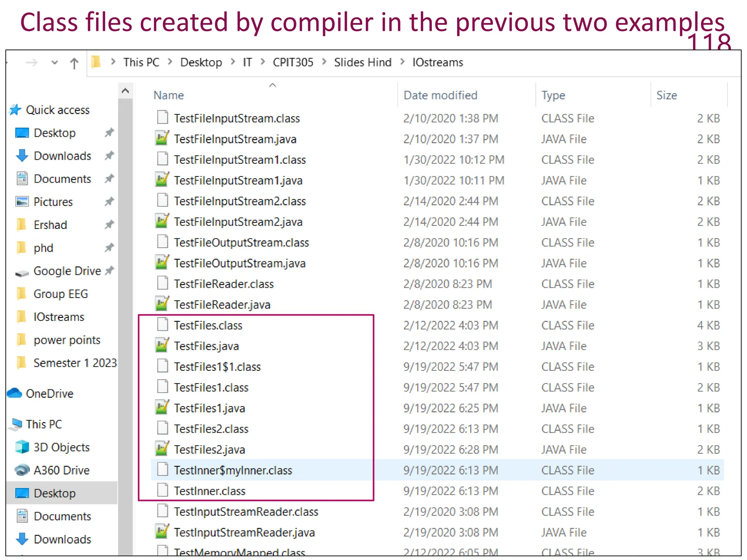Select TestFiles1.class file name
The image size is (747, 560).
point(211,388)
